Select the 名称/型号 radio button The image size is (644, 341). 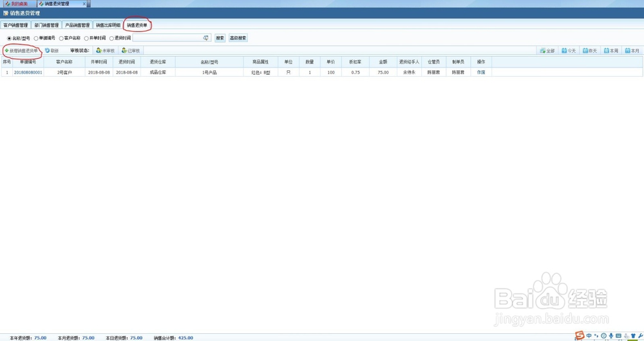9,38
